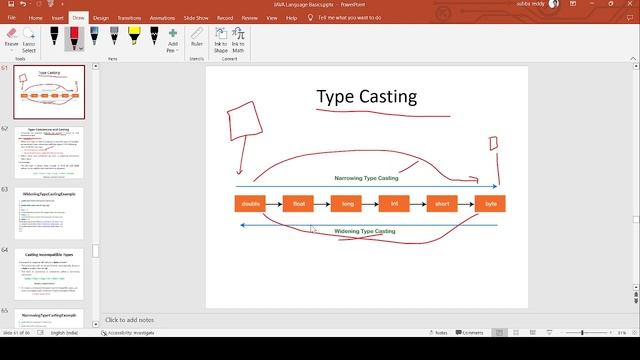Select slide 64 Casting Incompatible Types thumbnail

49,274
